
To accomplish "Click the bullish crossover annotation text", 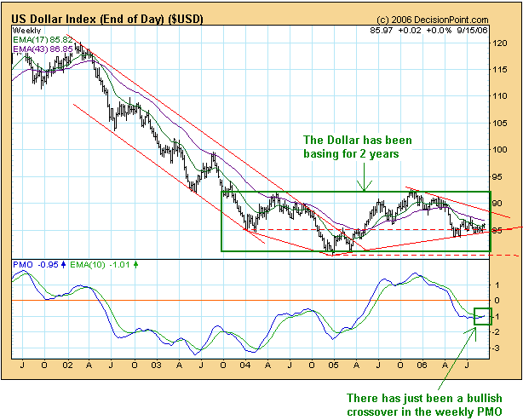I will pos(422,405).
